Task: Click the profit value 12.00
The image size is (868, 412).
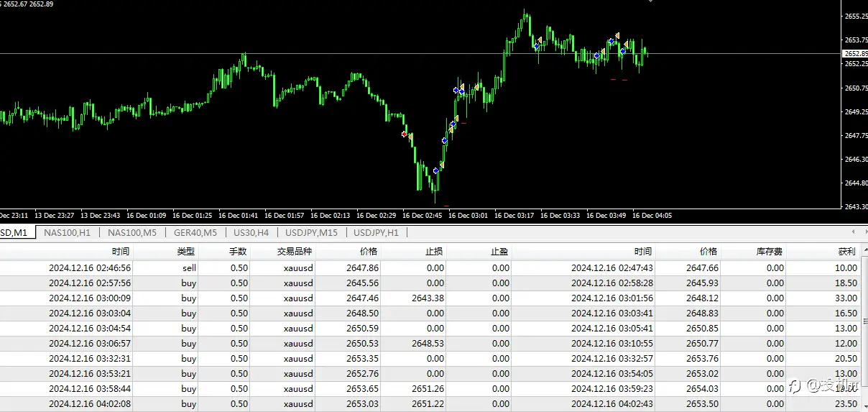Action: [x=846, y=343]
